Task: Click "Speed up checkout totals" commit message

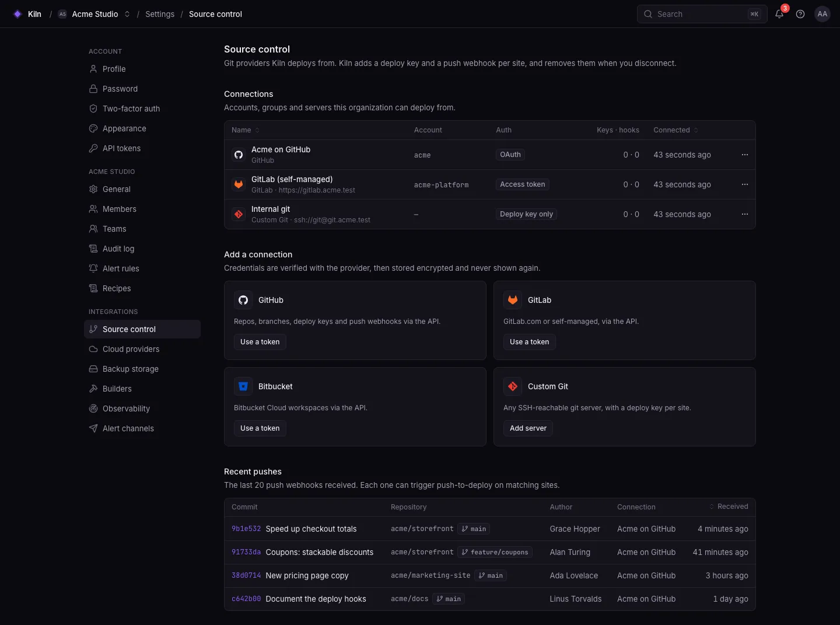Action: pyautogui.click(x=311, y=529)
